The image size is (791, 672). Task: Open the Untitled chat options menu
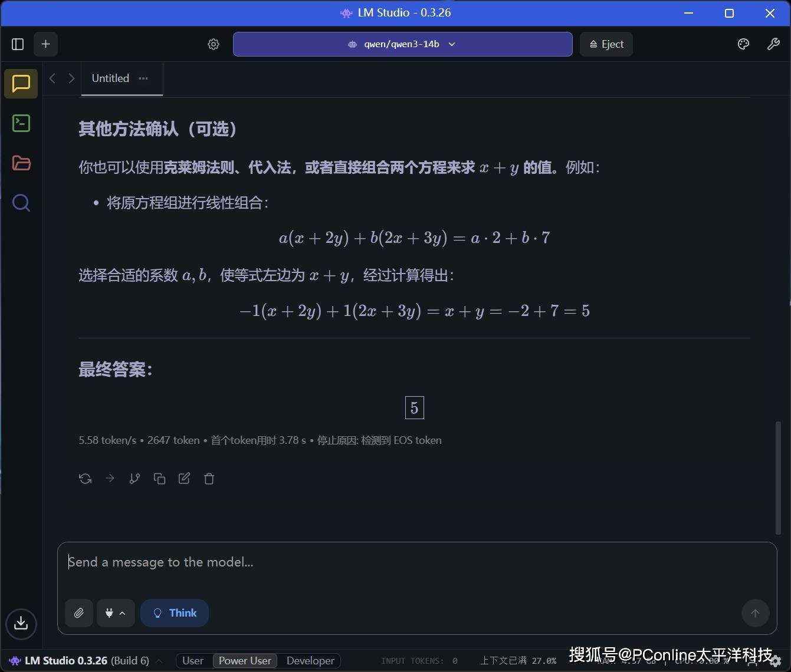pos(143,78)
